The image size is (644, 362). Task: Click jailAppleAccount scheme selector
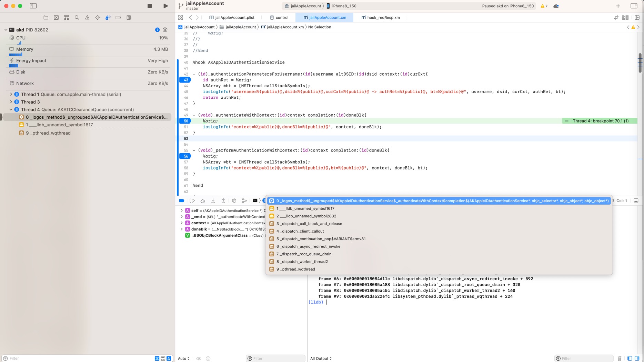coord(303,6)
